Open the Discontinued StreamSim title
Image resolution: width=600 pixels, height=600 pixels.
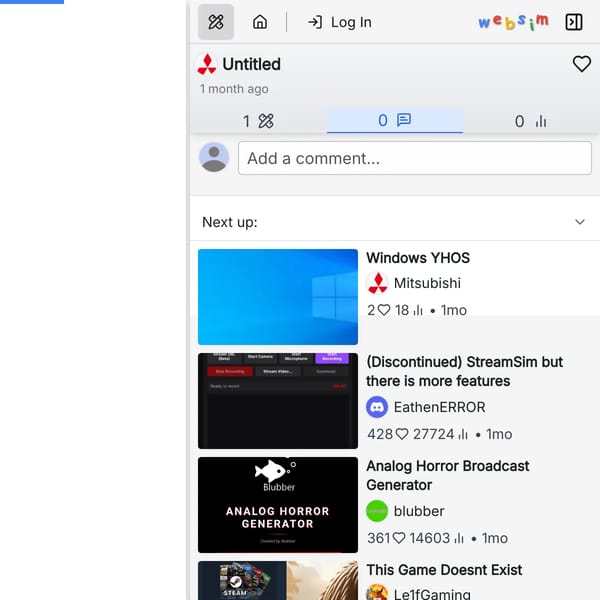coord(464,371)
